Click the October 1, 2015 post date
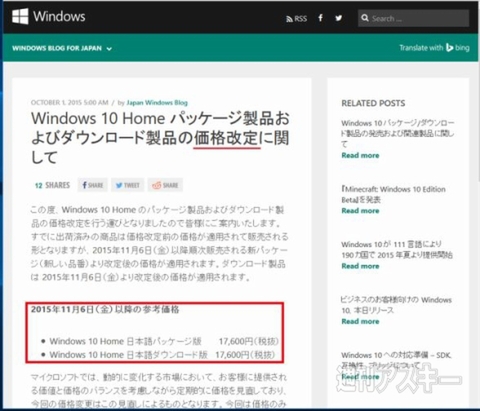Screen dimensions: 480x411 (70, 103)
